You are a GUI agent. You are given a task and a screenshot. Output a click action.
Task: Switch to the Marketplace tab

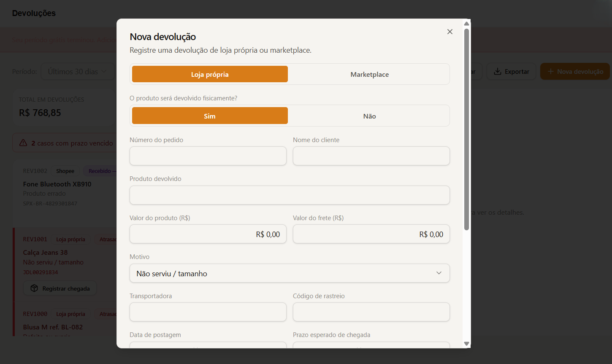(x=370, y=74)
